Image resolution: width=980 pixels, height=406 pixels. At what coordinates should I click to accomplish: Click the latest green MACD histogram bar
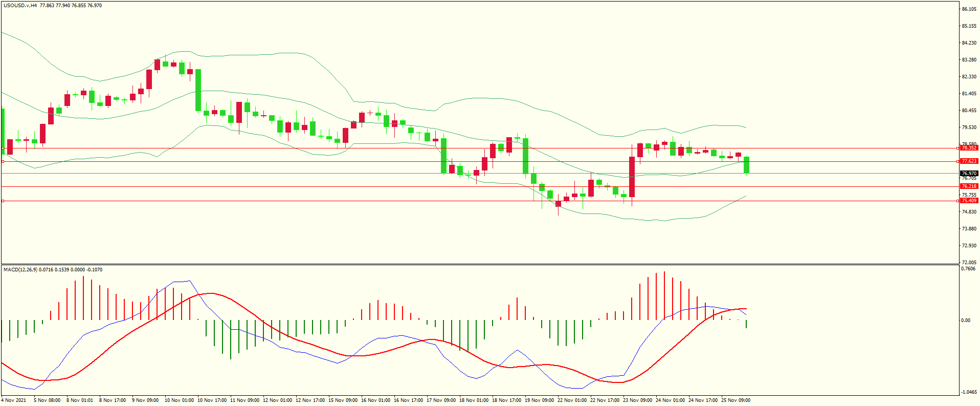[746, 324]
